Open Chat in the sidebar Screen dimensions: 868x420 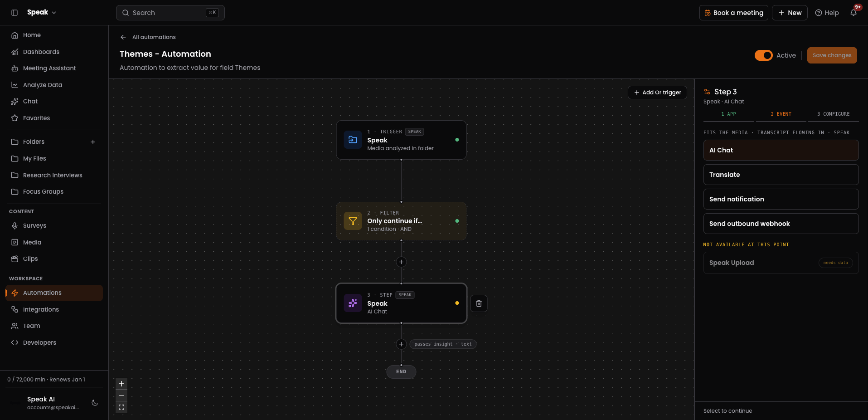coord(54,101)
